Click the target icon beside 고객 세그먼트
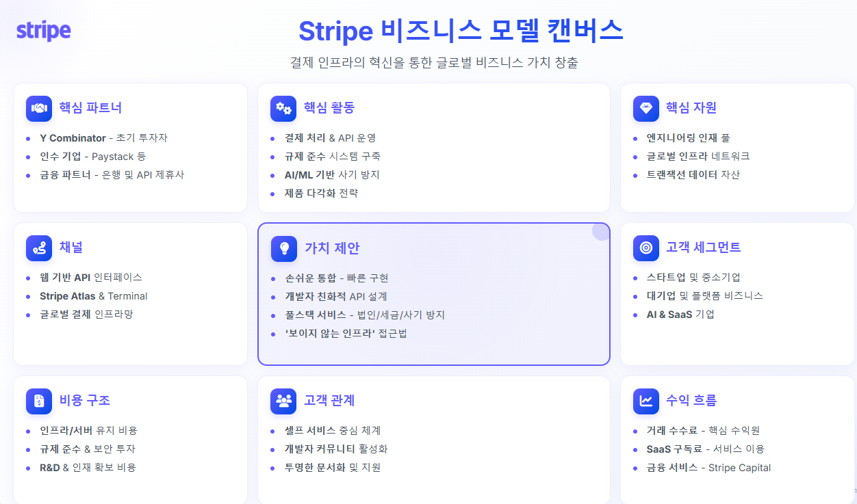This screenshot has height=504, width=857. click(646, 248)
